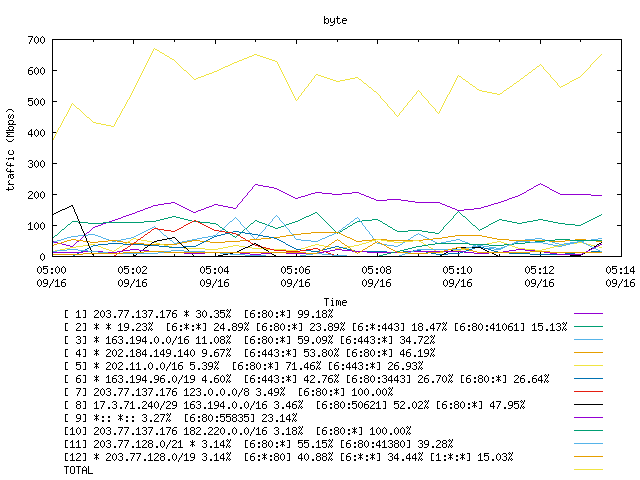Click the 0 y-axis tick label
Image resolution: width=640 pixels, height=480 pixels.
tap(42, 257)
